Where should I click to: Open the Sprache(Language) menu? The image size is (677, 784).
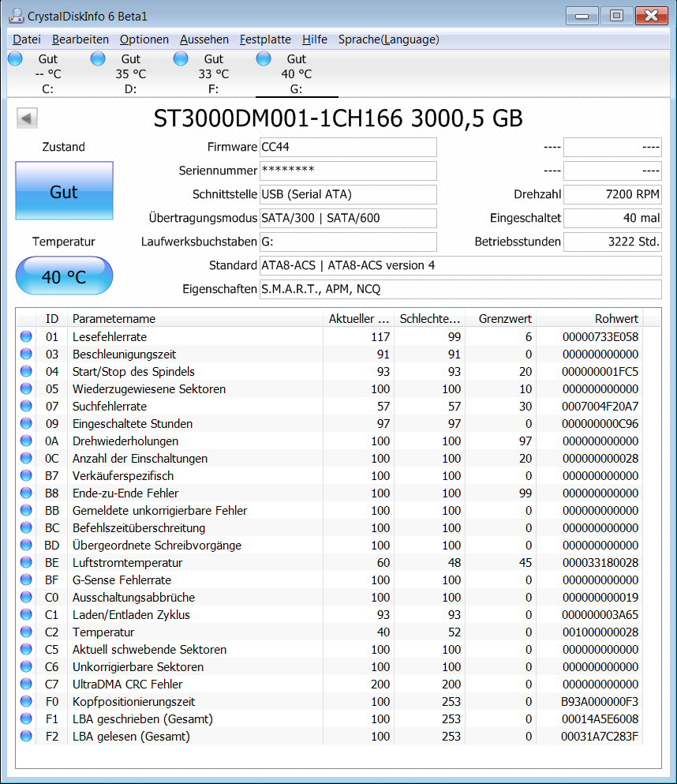coord(389,39)
